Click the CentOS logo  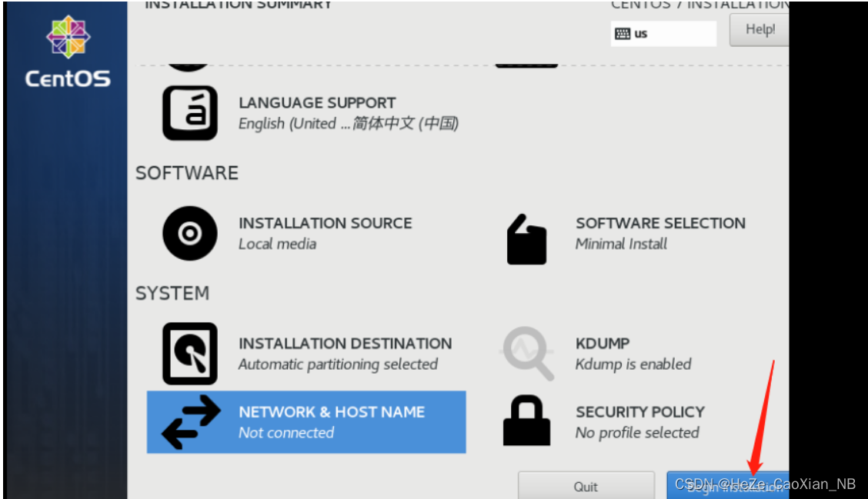click(68, 52)
